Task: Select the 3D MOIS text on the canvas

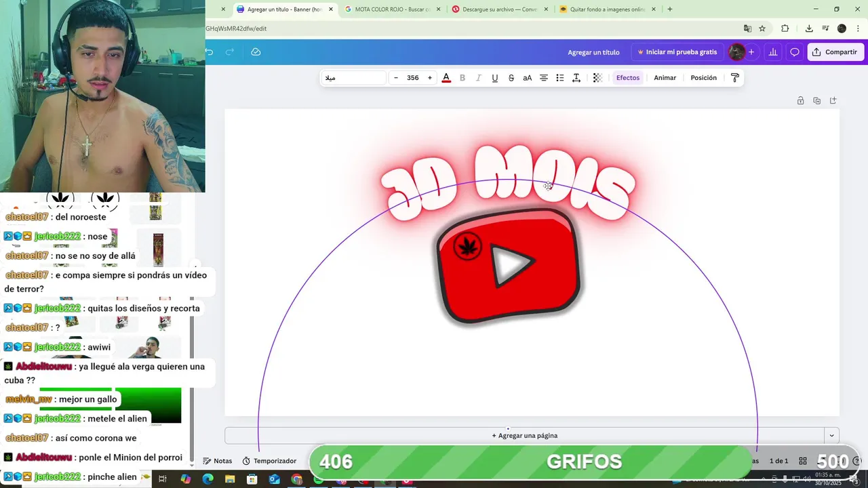Action: pos(508,182)
